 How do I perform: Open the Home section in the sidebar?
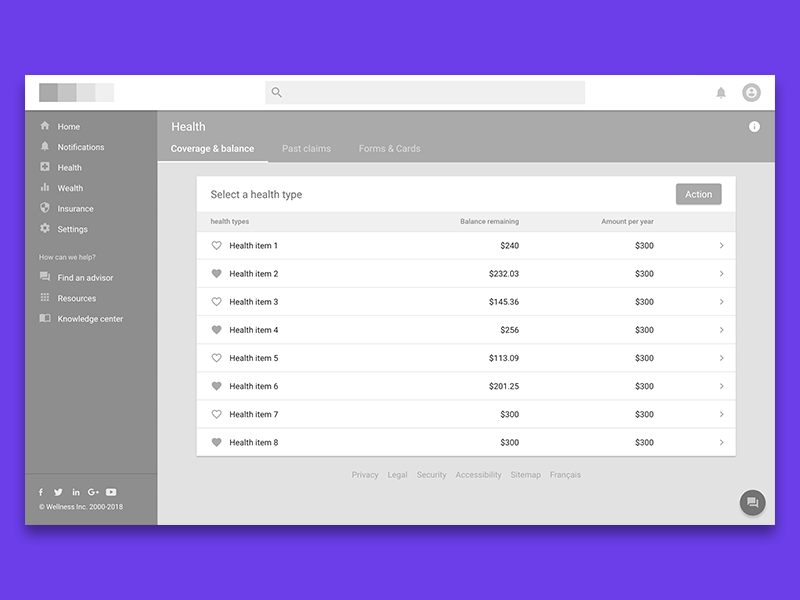coord(70,126)
